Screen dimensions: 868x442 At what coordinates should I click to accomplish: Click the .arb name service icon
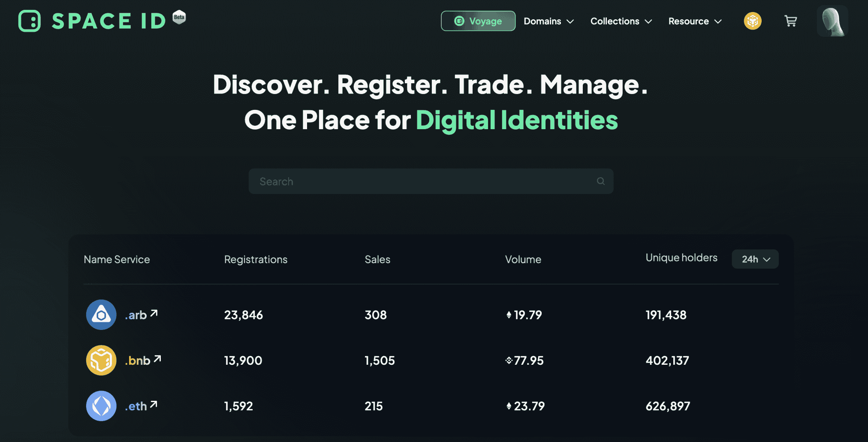click(101, 315)
